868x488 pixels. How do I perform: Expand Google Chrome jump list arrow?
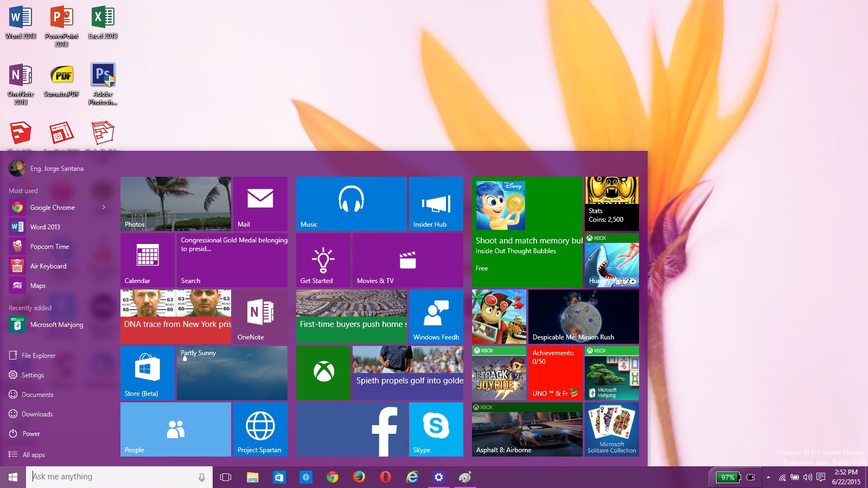coord(104,207)
